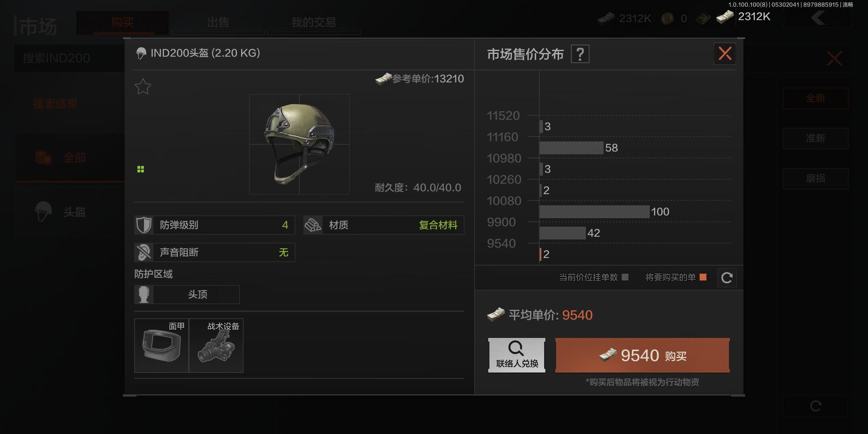Select the 磨损 worn condition filter
This screenshot has height=434, width=868.
click(x=815, y=178)
